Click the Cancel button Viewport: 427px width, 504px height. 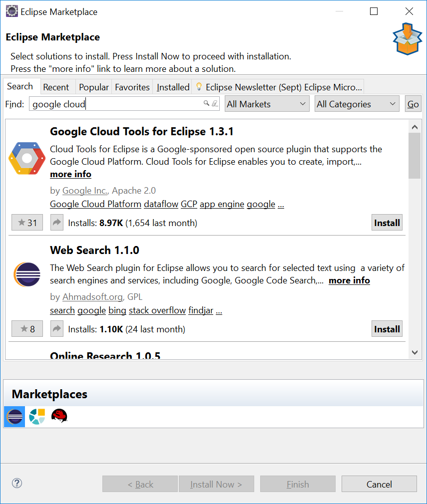point(379,484)
